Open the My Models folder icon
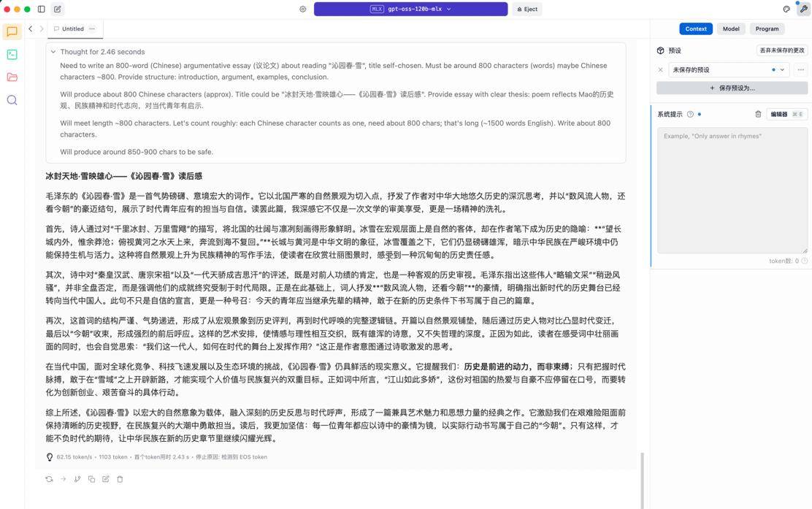This screenshot has width=812, height=509. 12,77
